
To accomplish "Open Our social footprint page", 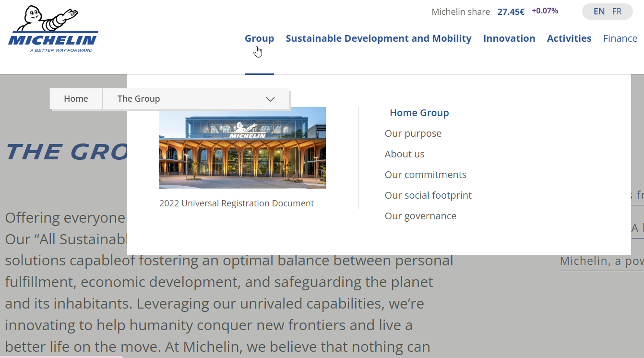I will (x=428, y=195).
